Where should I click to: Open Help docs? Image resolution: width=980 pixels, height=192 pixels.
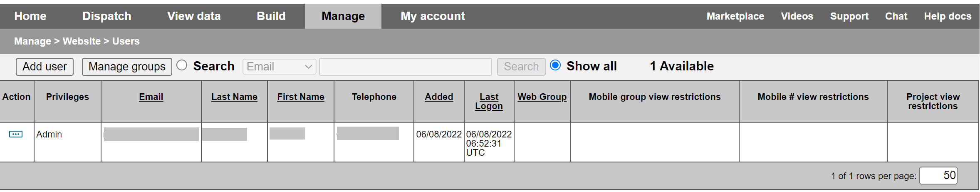[948, 16]
